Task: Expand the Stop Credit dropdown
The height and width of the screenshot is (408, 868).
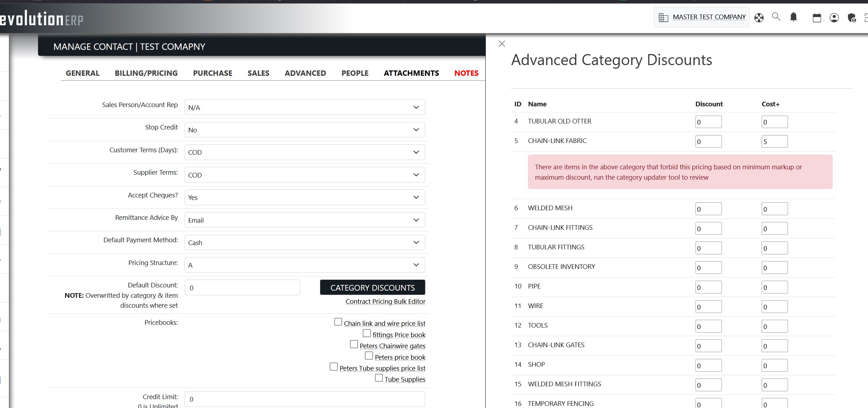Action: (x=304, y=130)
